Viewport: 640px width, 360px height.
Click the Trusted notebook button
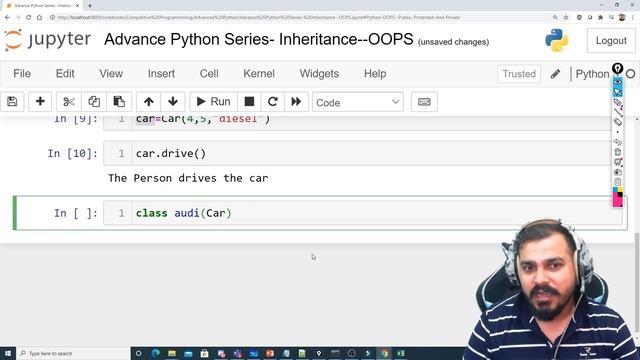point(519,74)
